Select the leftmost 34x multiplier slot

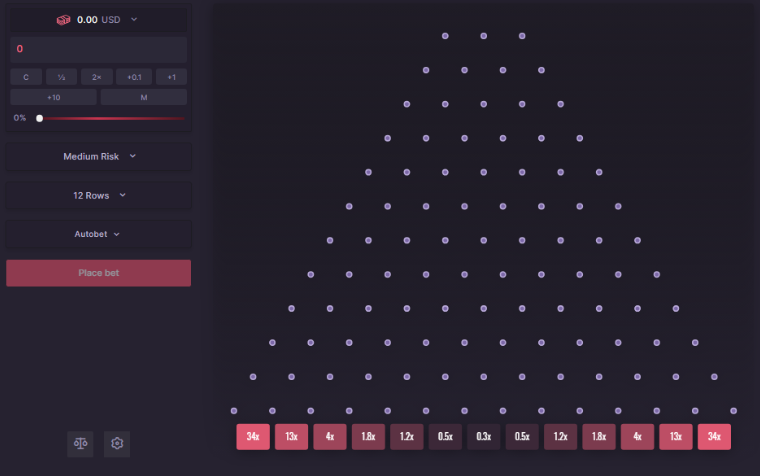click(253, 437)
